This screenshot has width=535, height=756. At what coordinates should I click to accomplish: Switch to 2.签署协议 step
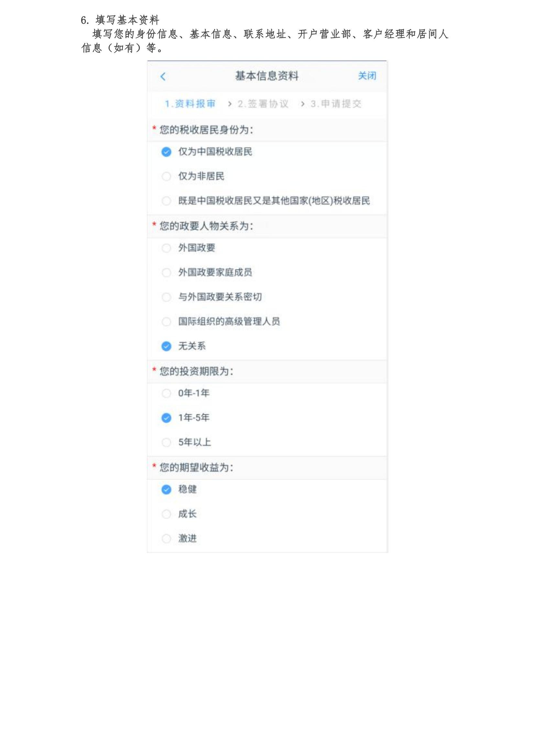(x=263, y=104)
